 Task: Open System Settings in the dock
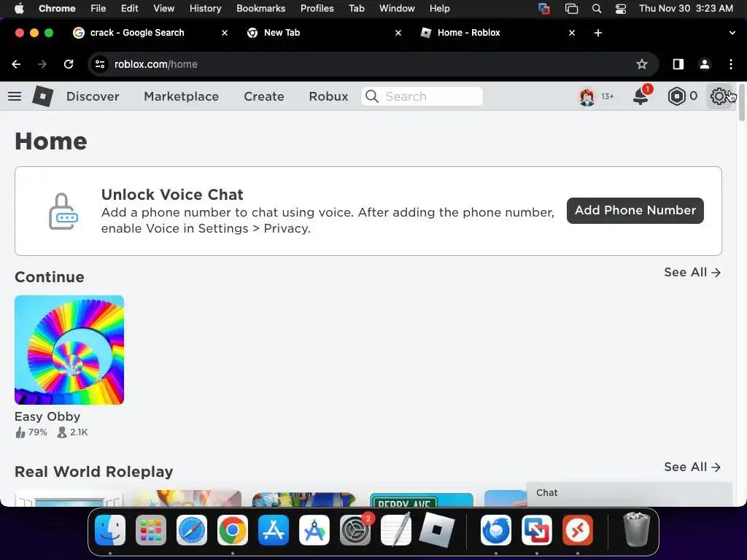tap(355, 530)
